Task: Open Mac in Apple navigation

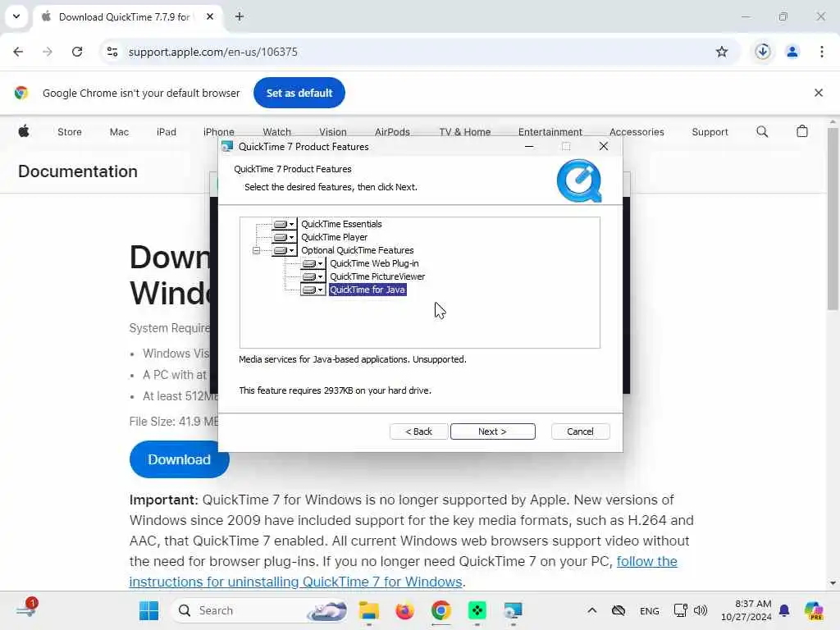Action: tap(119, 132)
